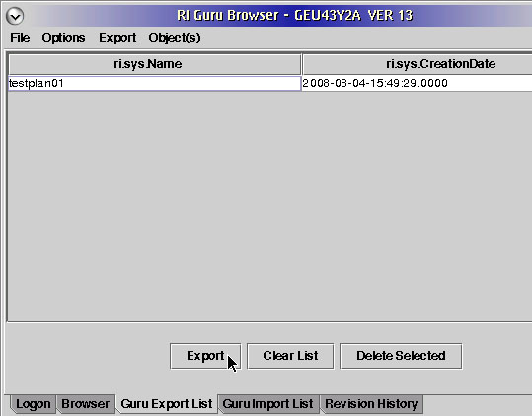Open the Object(s) menu
Viewport: 532px width, 416px height.
[x=175, y=38]
